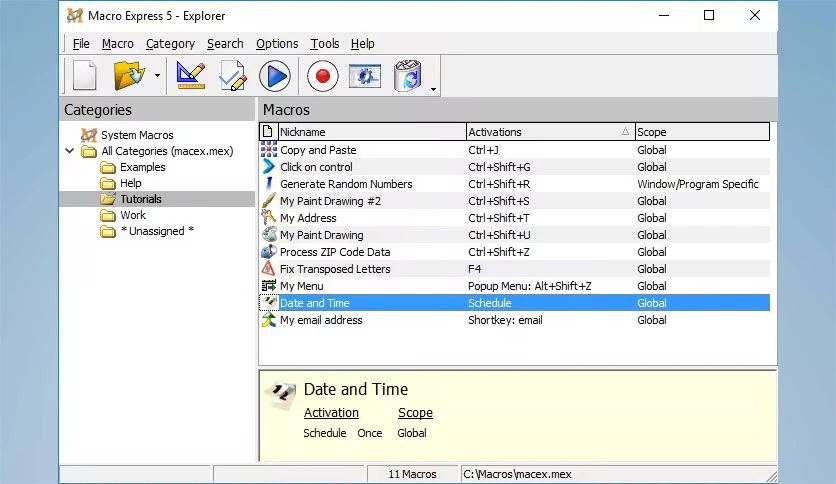
Task: Click the Popup Menu: Alt+Shift+Z activation
Action: [529, 286]
